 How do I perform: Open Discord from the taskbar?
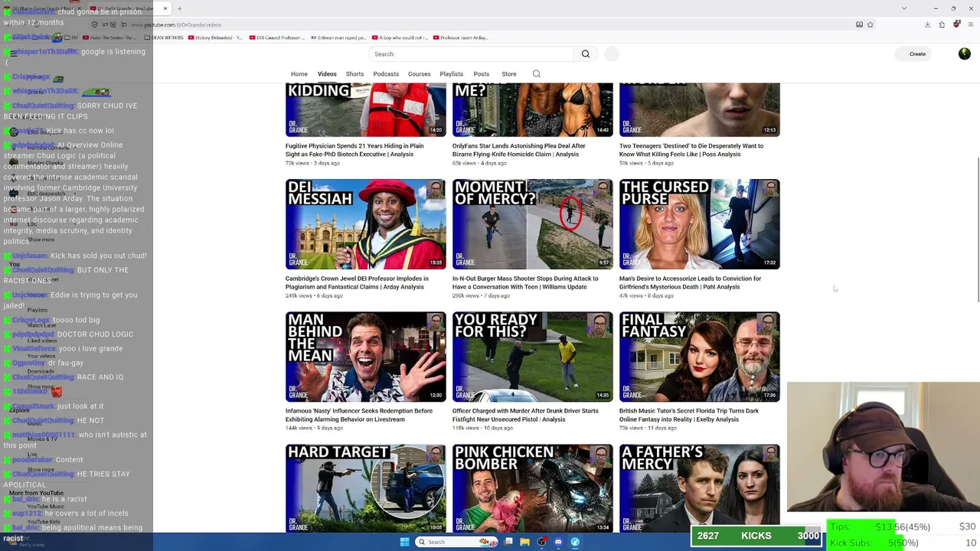(x=558, y=542)
